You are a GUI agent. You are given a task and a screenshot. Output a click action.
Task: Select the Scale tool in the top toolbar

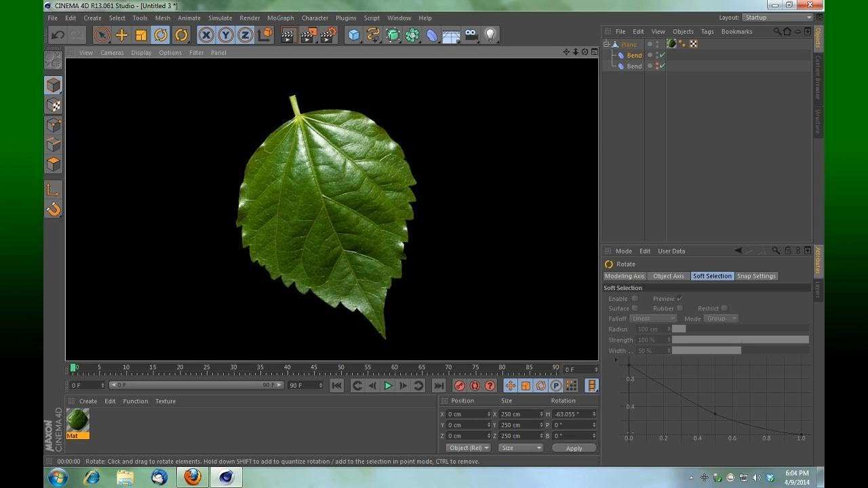141,35
